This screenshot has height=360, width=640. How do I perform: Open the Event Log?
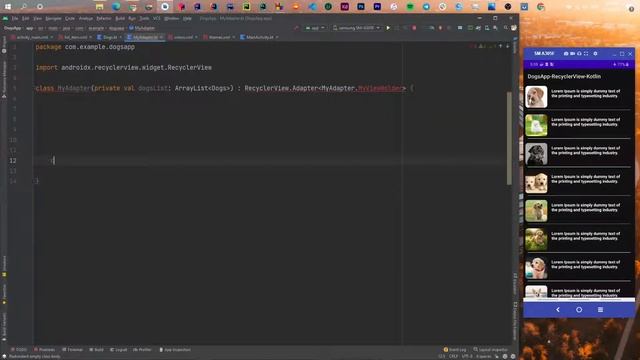click(x=455, y=350)
